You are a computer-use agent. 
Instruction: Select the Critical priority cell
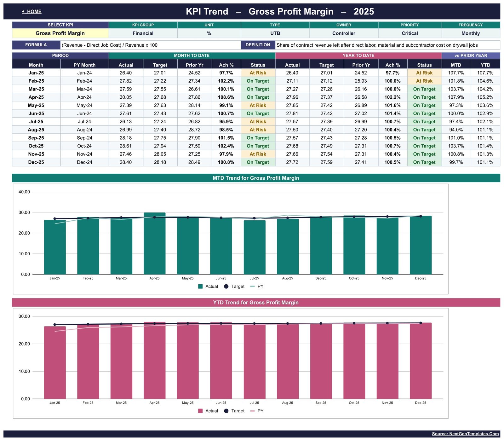[x=410, y=33]
